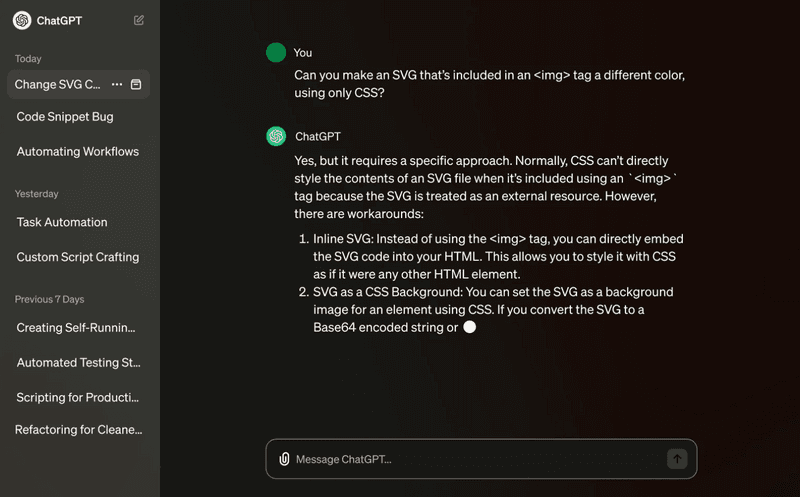Select the Task Automation chat

point(62,222)
